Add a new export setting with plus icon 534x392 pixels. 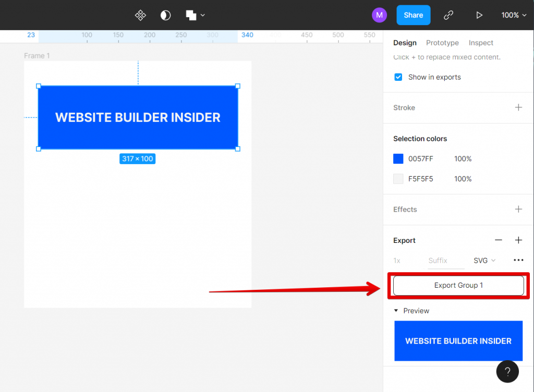point(518,240)
